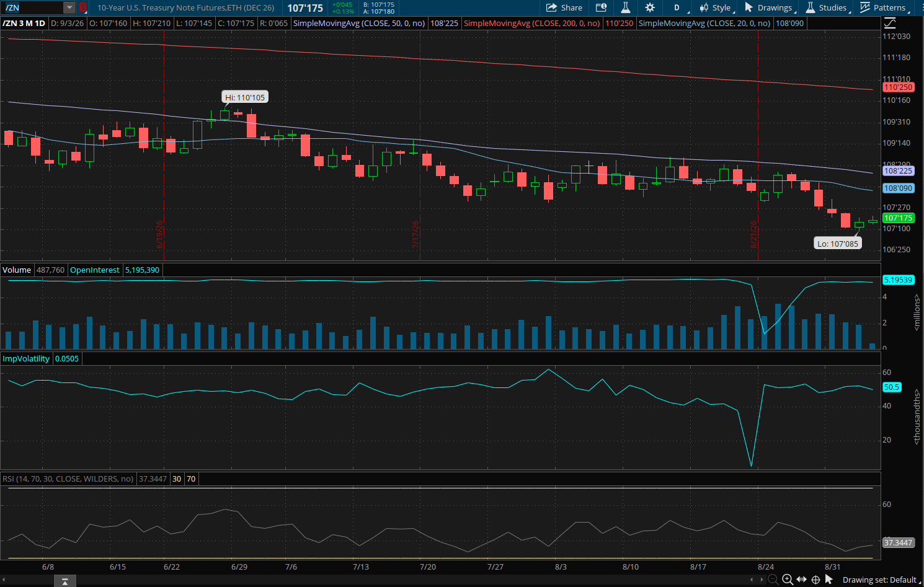Click the 0.0505 implied volatility value
Viewport: 924px width, 587px height.
(67, 358)
